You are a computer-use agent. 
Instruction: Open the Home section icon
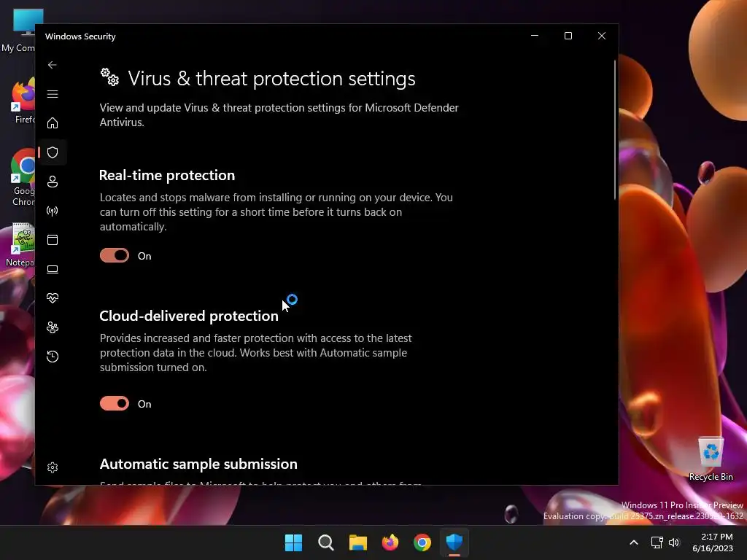pyautogui.click(x=53, y=123)
